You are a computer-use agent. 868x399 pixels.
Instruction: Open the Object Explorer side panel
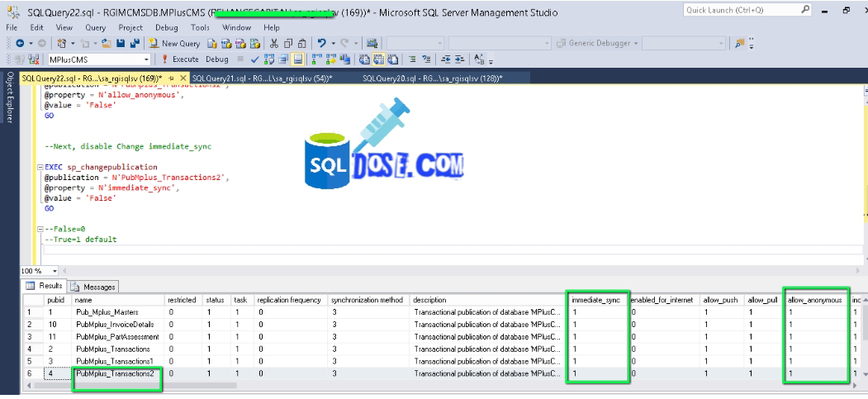(9, 97)
